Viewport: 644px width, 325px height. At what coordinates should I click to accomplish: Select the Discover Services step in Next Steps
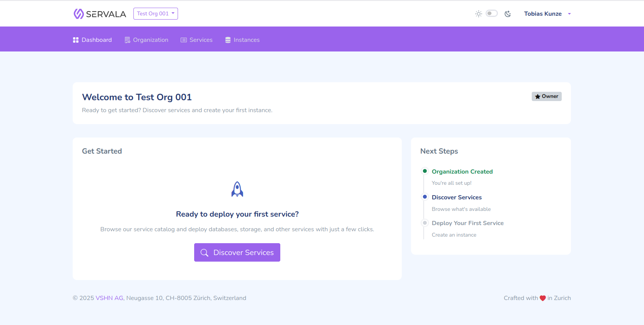(456, 197)
